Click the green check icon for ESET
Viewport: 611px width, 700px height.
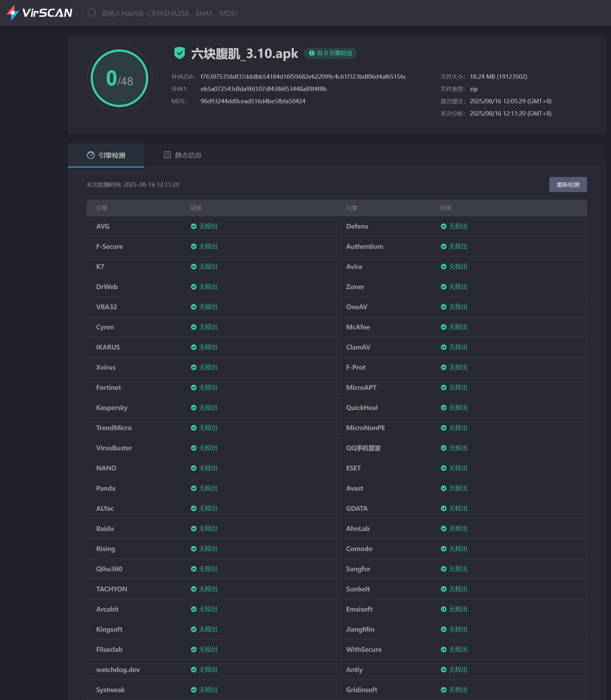point(444,468)
